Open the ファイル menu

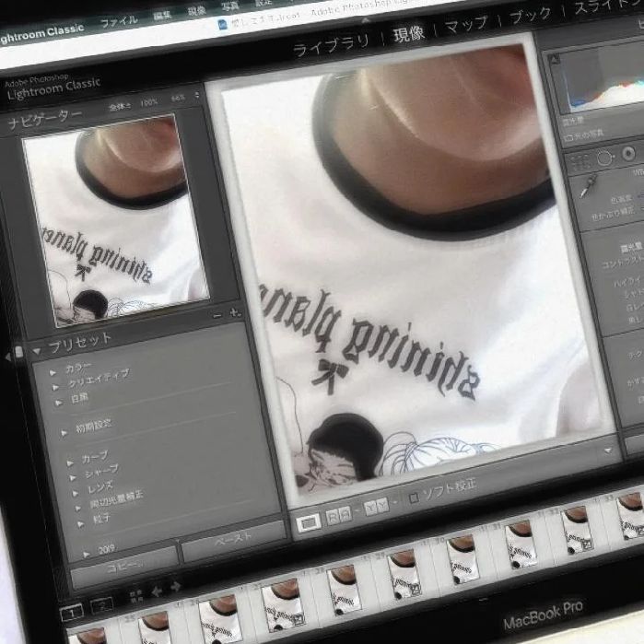(x=119, y=21)
